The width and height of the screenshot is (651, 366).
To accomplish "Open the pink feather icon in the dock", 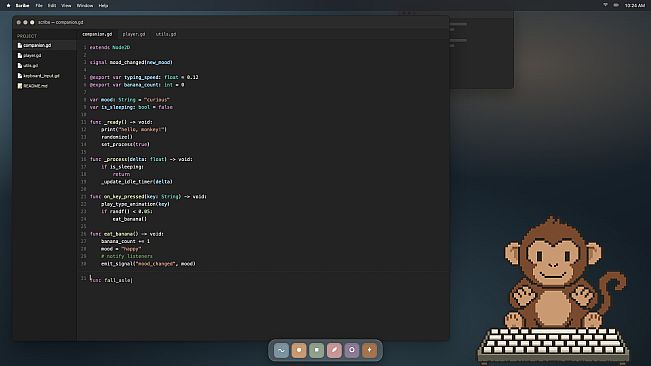I will click(334, 350).
